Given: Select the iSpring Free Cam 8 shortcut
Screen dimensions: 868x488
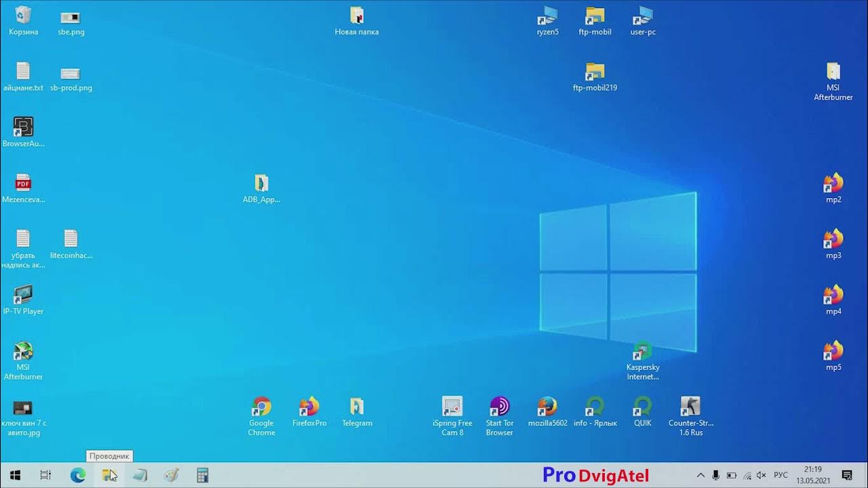Looking at the screenshot, I should (452, 417).
